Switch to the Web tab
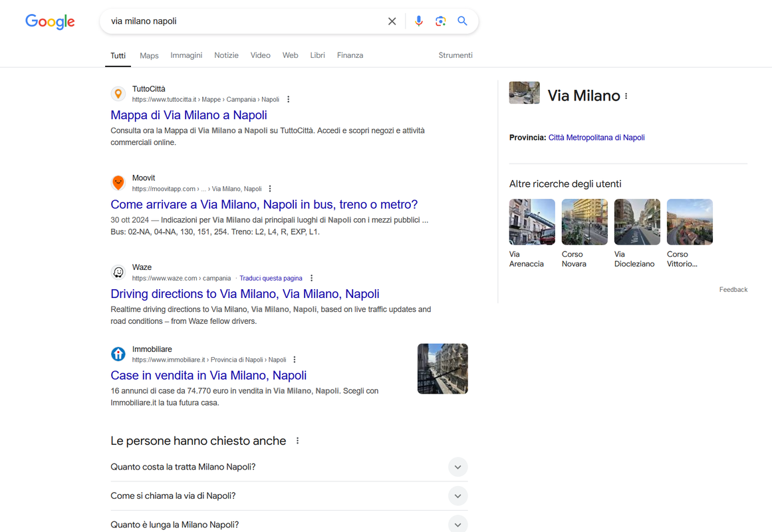772x532 pixels. click(291, 55)
